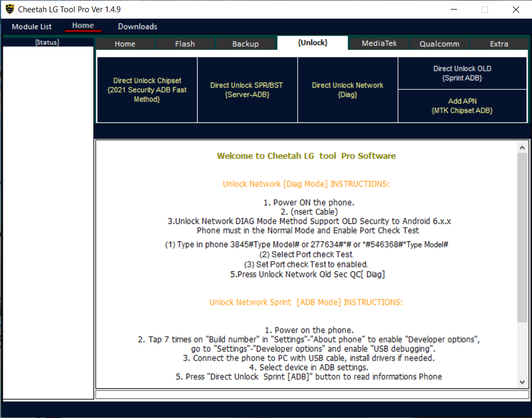Click inside the {Status} panel
The width and height of the screenshot is (532, 418).
[48, 213]
